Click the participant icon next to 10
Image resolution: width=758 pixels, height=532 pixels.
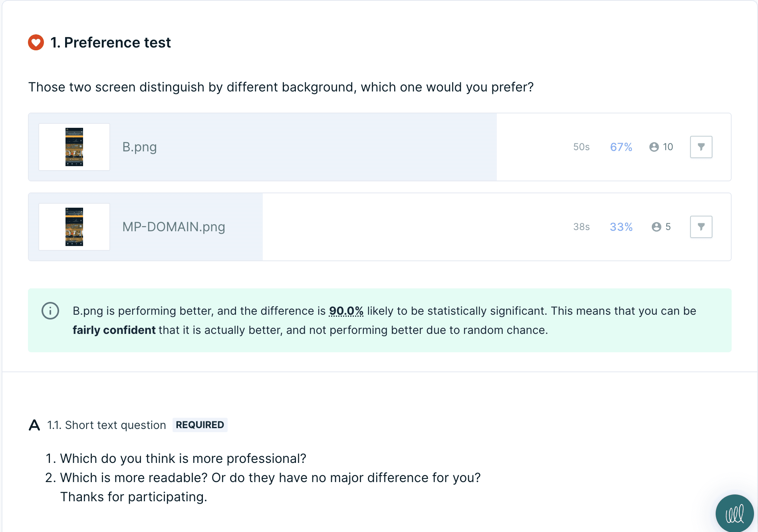pos(654,147)
